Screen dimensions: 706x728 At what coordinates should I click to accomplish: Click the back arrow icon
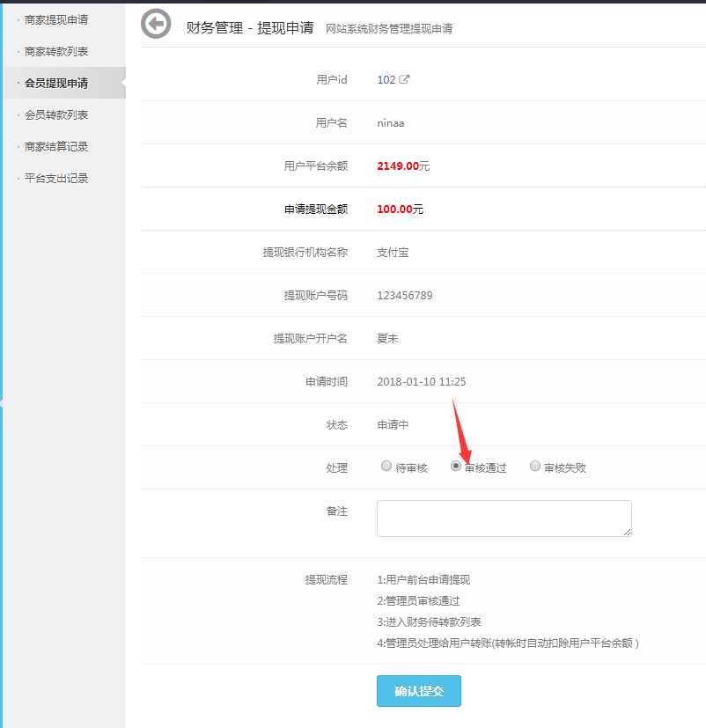point(156,24)
